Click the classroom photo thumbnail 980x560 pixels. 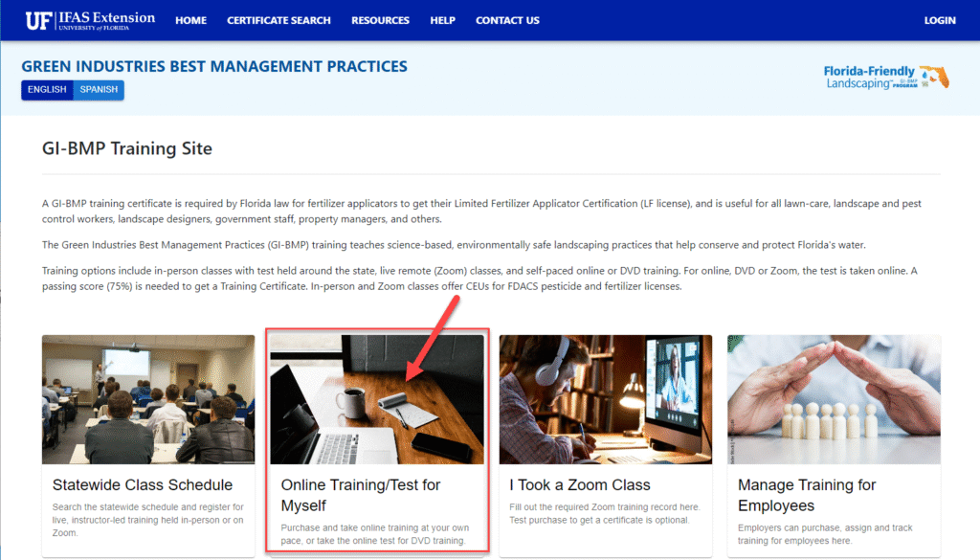click(148, 399)
